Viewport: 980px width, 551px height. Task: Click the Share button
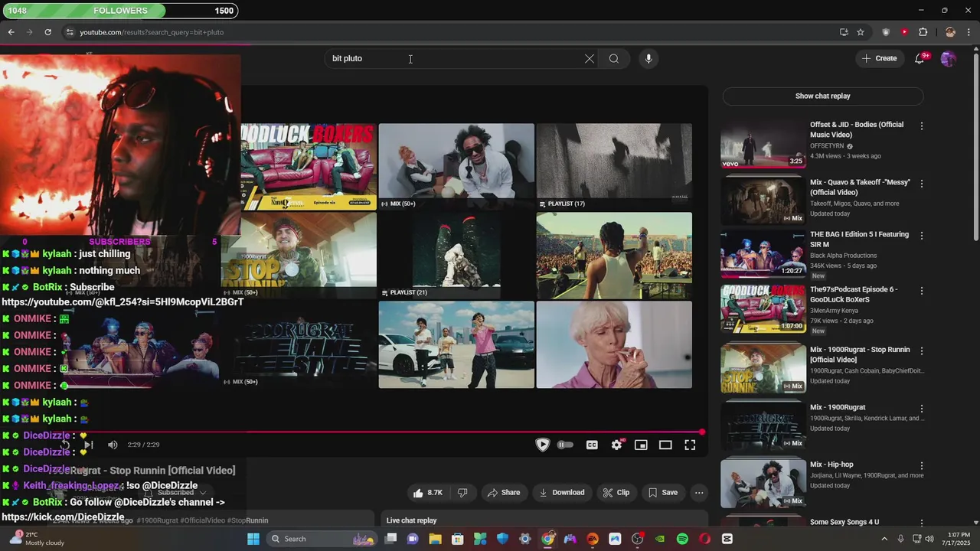click(x=503, y=493)
